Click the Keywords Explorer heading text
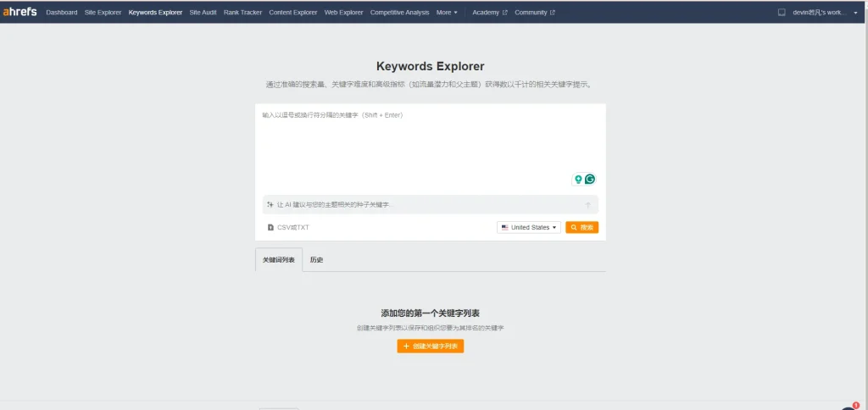Viewport: 868px width, 410px height. click(430, 66)
